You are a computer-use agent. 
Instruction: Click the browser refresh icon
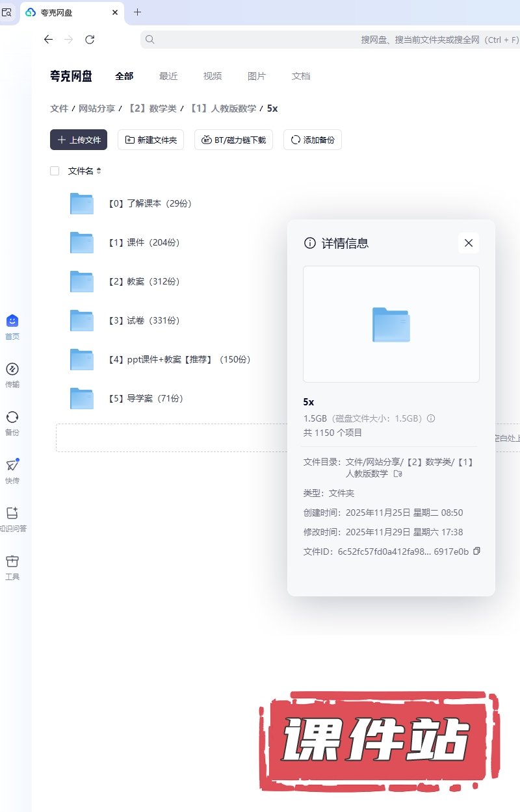[90, 40]
